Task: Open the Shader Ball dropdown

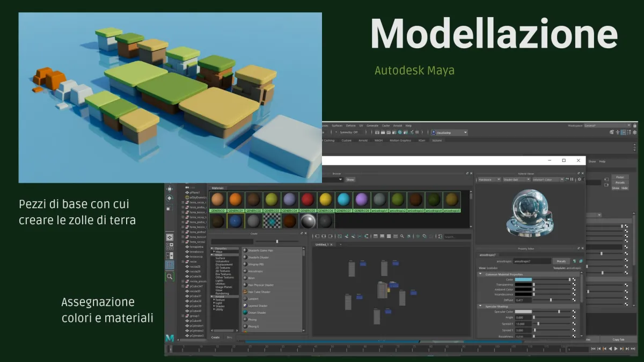Action: point(515,180)
